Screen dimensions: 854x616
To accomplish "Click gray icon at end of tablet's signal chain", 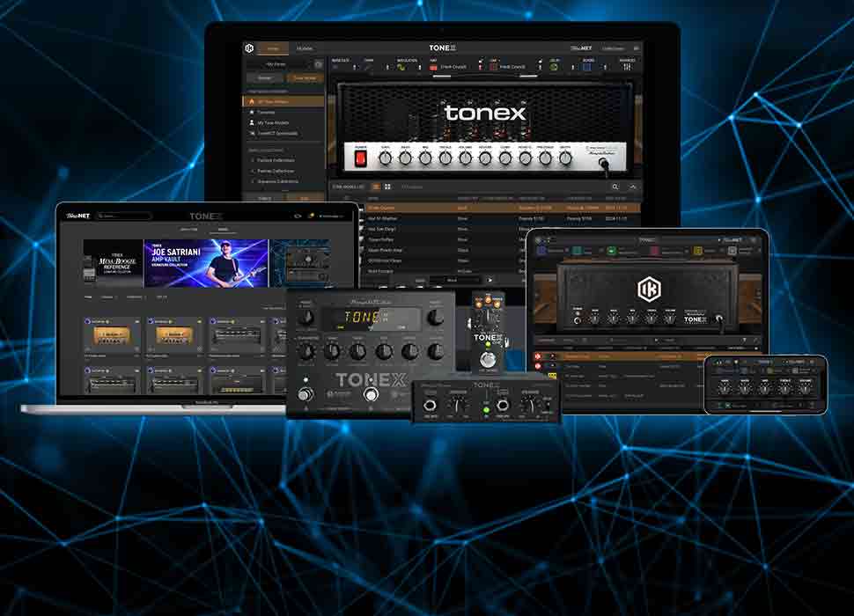I will [x=733, y=251].
